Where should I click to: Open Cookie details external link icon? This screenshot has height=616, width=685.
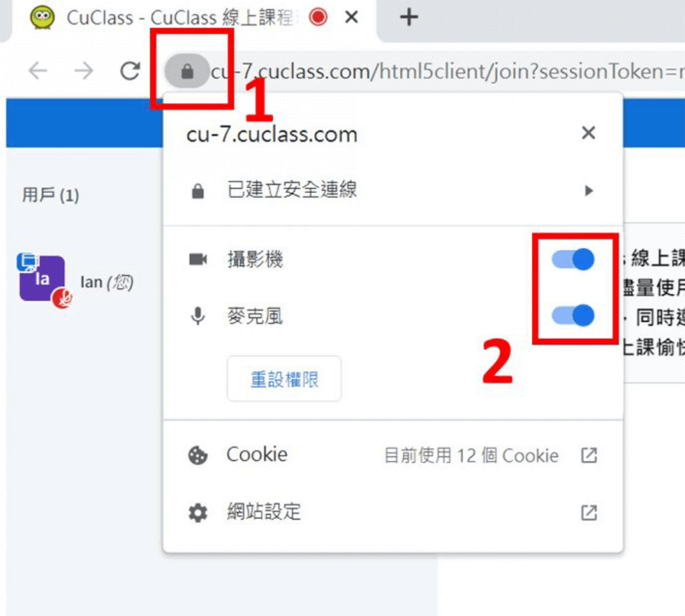click(589, 455)
